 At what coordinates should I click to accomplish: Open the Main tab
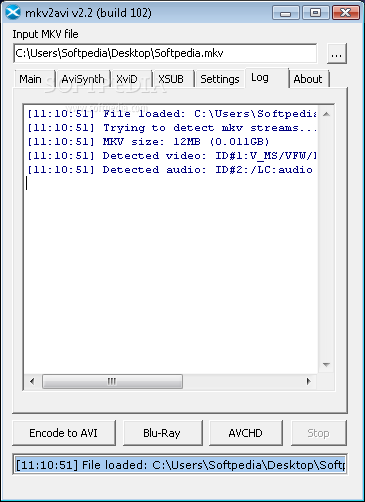click(x=35, y=79)
